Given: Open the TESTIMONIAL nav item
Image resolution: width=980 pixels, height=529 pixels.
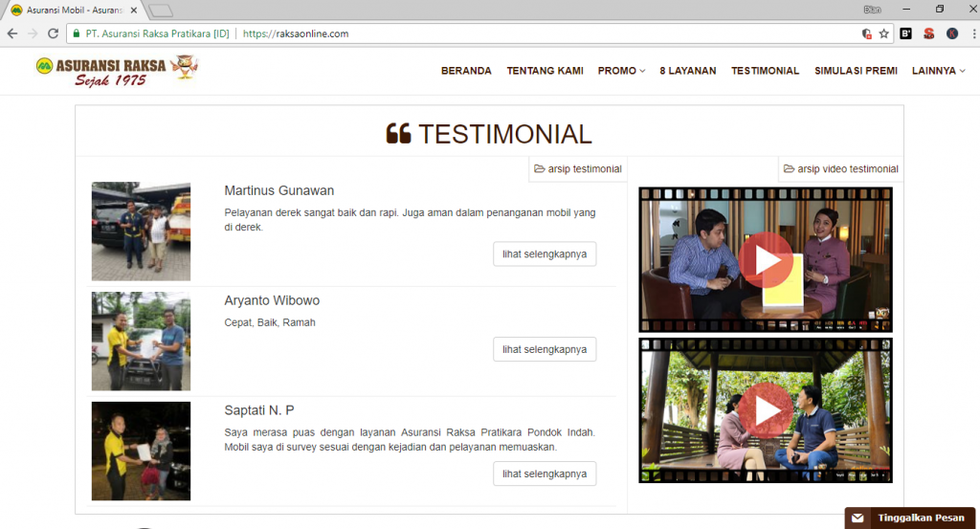Looking at the screenshot, I should [x=765, y=71].
